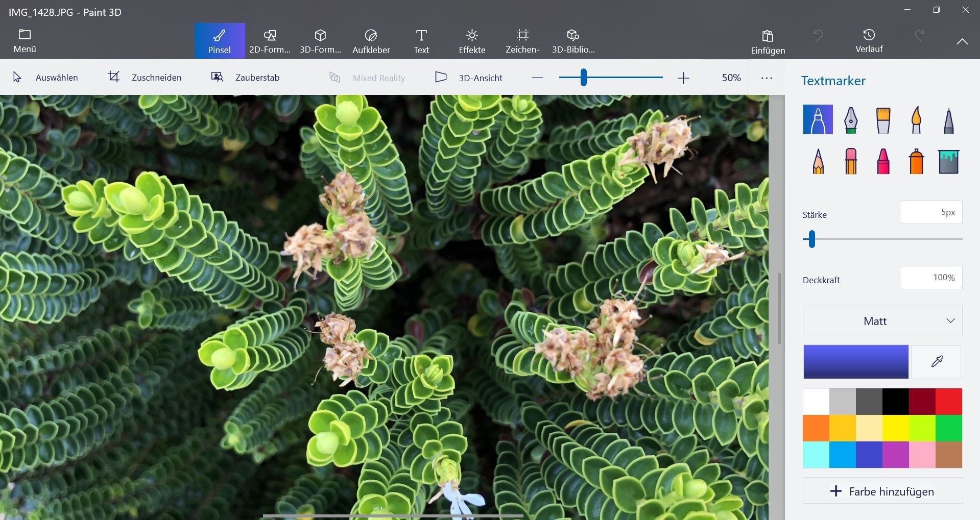Zoom out with the minus button
This screenshot has height=520, width=980.
(537, 78)
